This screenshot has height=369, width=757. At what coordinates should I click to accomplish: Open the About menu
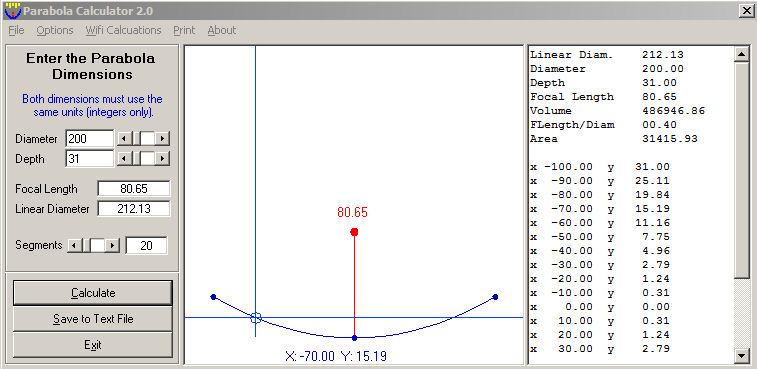(x=222, y=30)
